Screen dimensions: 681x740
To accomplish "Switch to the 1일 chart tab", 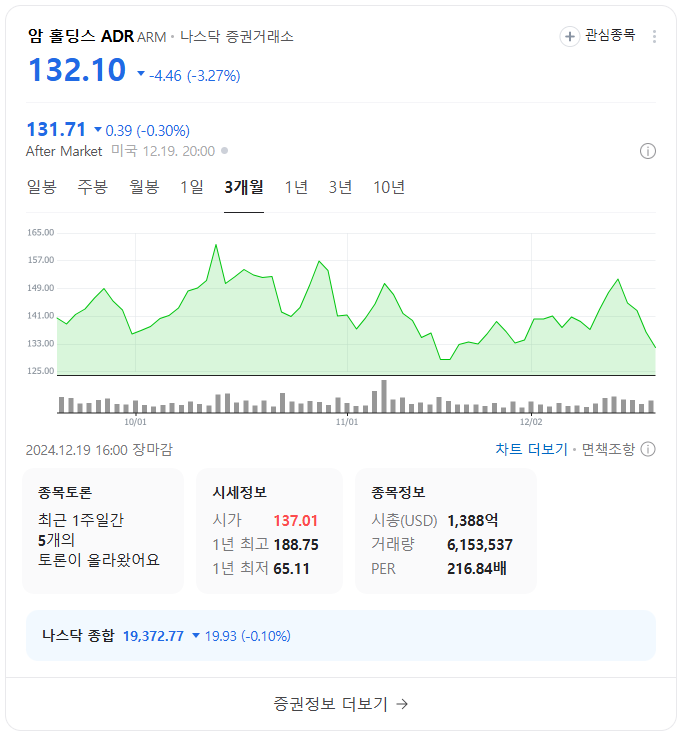I will (192, 187).
